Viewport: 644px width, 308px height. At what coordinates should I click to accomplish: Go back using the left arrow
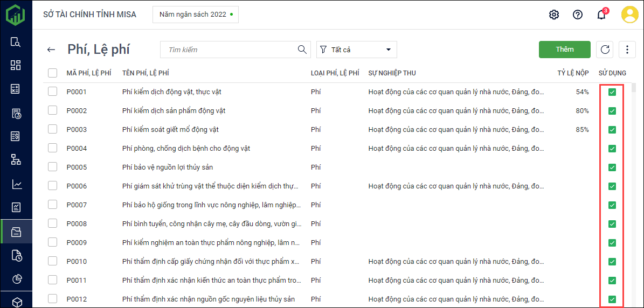pyautogui.click(x=51, y=50)
